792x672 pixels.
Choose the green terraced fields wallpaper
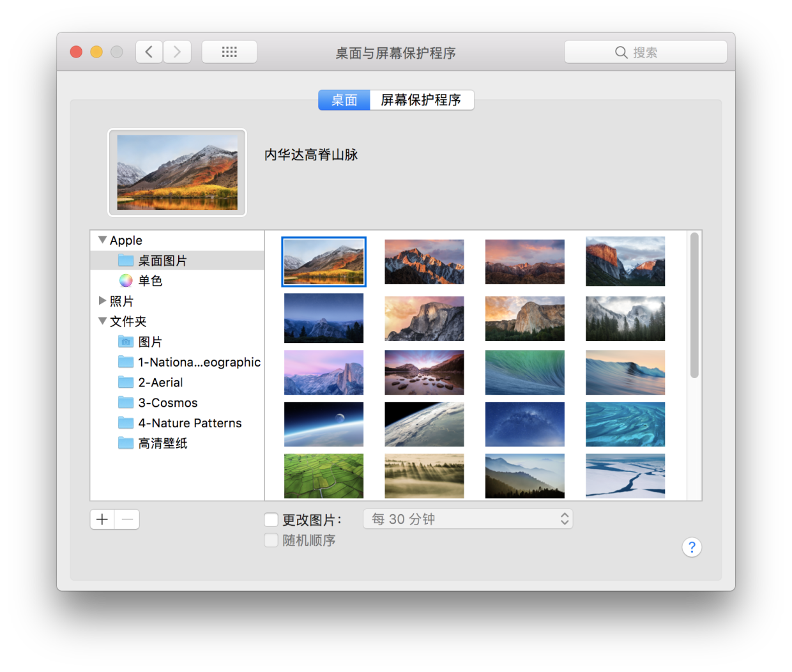click(x=324, y=476)
